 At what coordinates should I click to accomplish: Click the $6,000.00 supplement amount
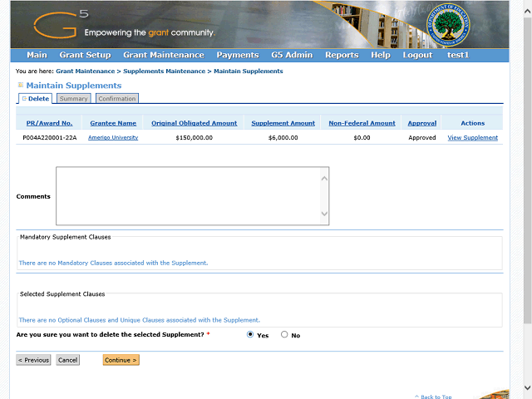(x=283, y=137)
